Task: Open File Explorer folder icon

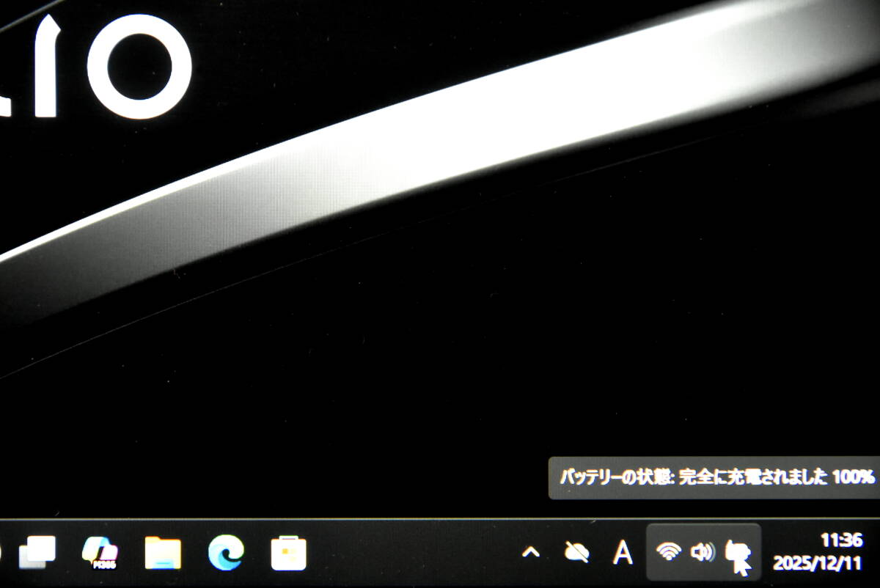Action: [163, 553]
